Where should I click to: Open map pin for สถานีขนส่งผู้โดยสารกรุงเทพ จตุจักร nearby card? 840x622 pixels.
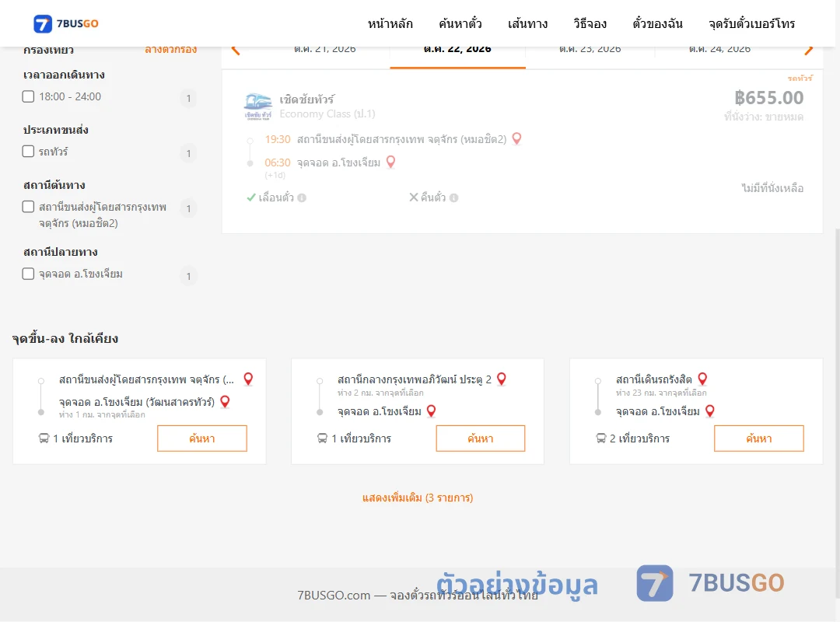[x=248, y=379]
